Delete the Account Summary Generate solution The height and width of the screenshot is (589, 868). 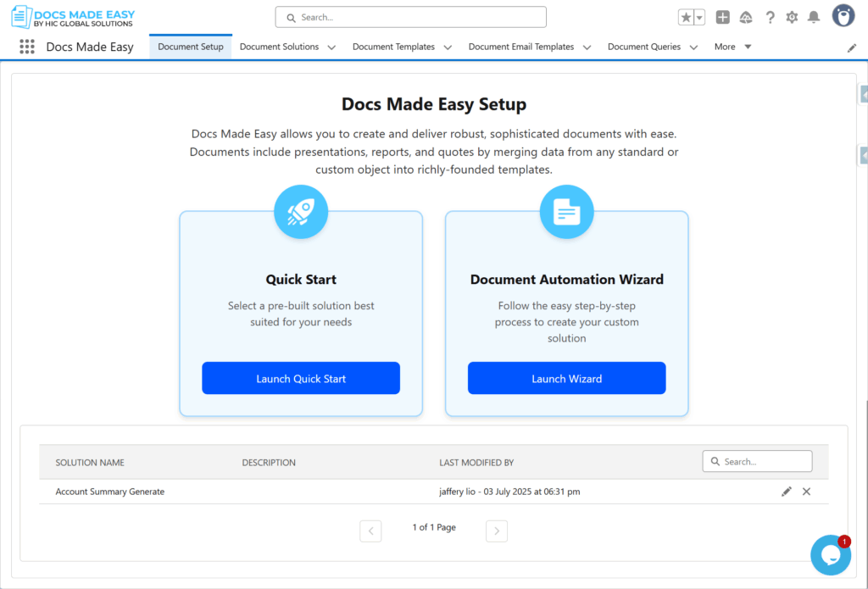click(806, 492)
